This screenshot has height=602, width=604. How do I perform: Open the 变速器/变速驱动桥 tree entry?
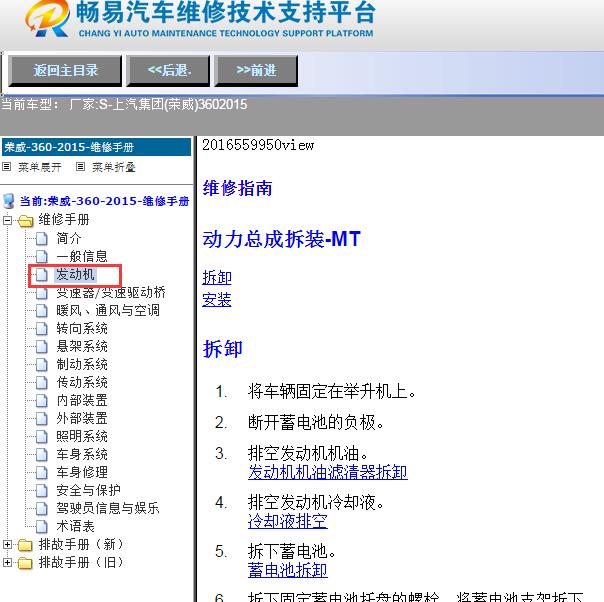pos(111,293)
